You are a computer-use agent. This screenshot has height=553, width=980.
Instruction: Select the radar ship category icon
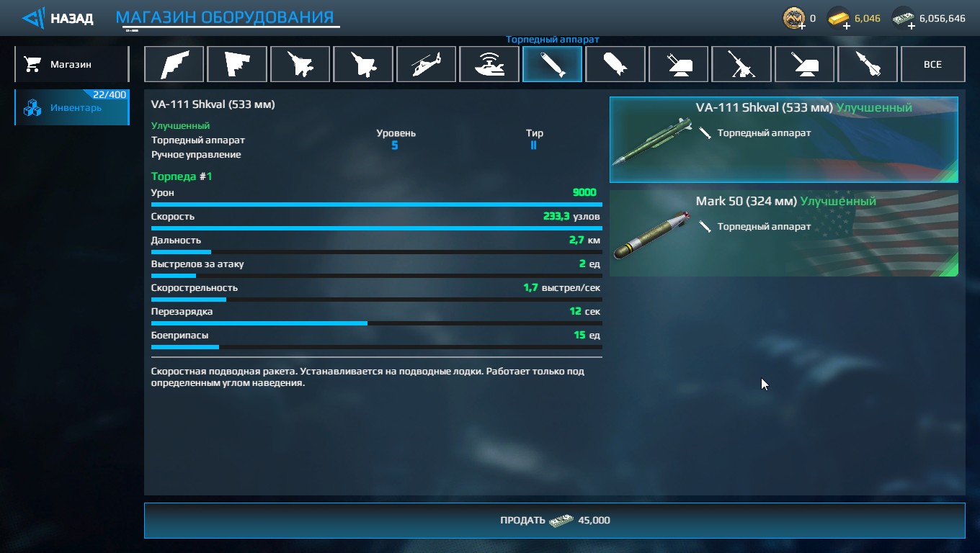tap(489, 64)
